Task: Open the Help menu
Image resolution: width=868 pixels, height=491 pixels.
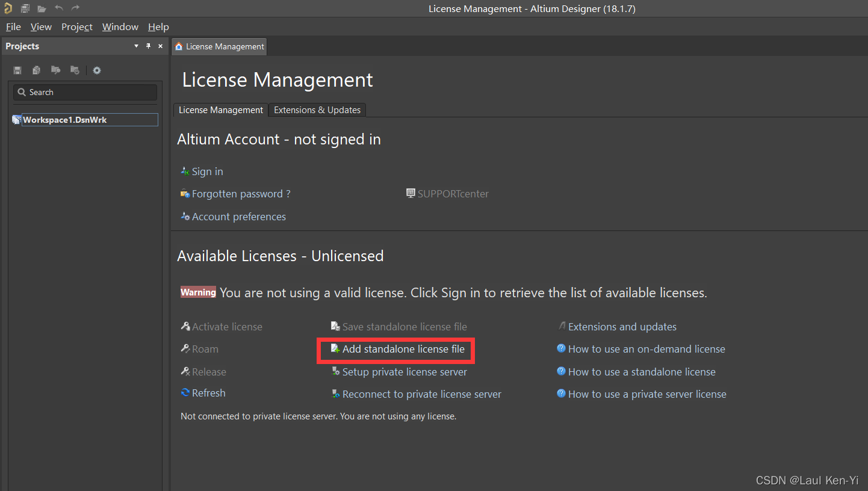Action: coord(158,26)
